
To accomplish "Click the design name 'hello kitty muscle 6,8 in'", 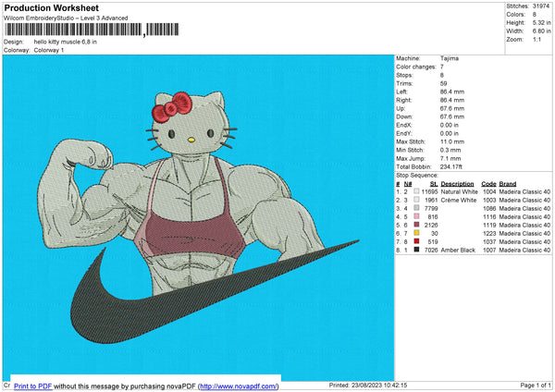I will (65, 42).
